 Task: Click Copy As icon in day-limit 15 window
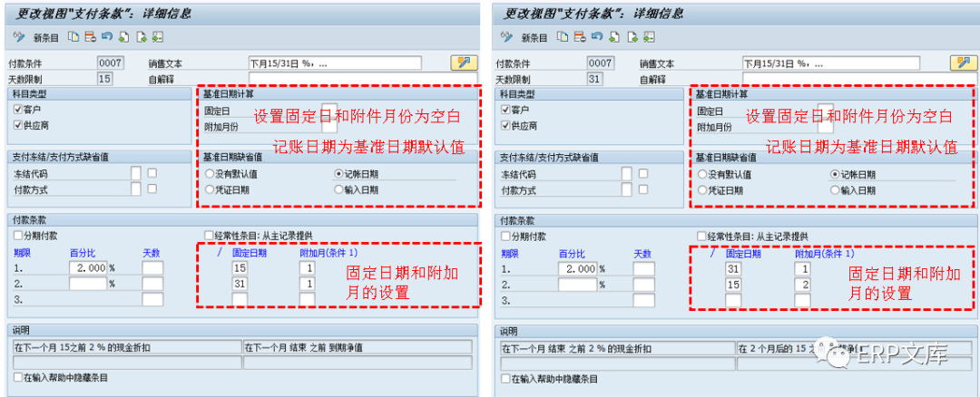pyautogui.click(x=73, y=37)
